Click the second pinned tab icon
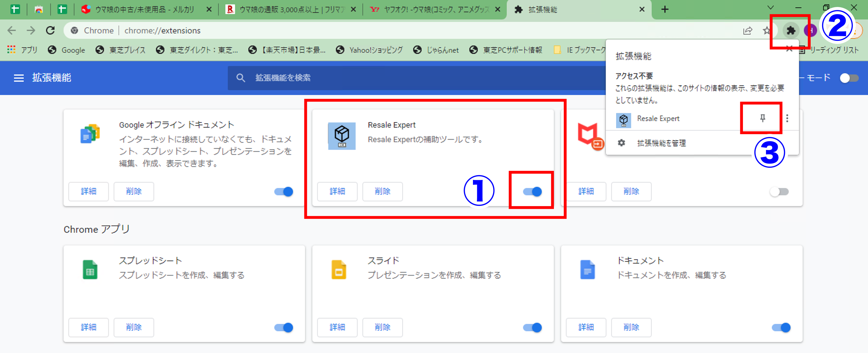Screen dimensions: 868x353 [x=39, y=9]
